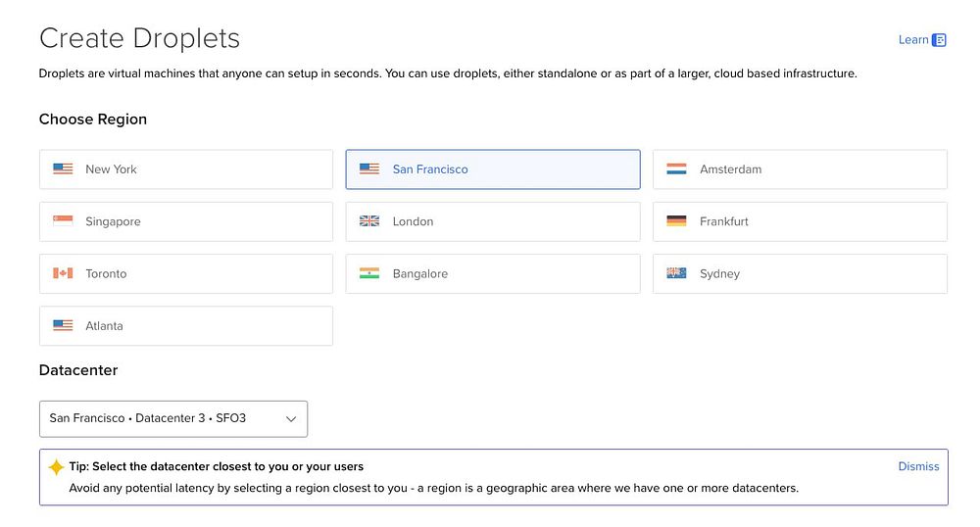Choose the Atlanta region option
The image size is (980, 527).
[185, 326]
